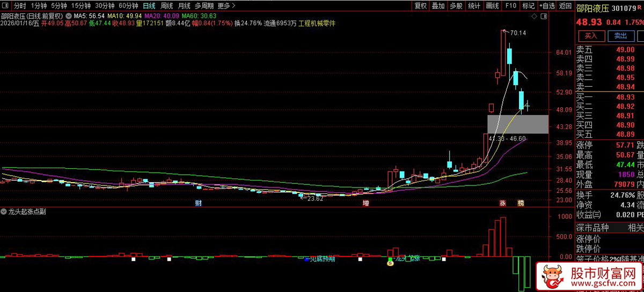The image size is (644, 292).
Task: Click the blue 卖出 sell button
Action: click(621, 36)
